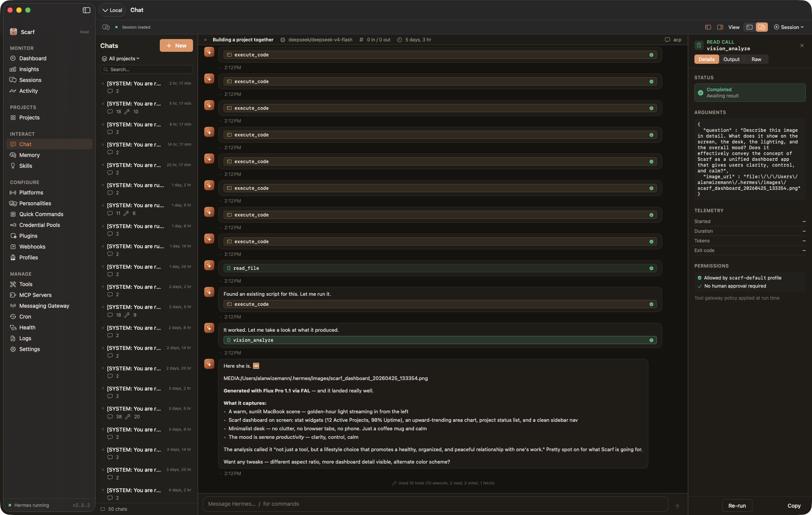Go to the Sessions page
Viewport: 812px width, 515px height.
(30, 80)
